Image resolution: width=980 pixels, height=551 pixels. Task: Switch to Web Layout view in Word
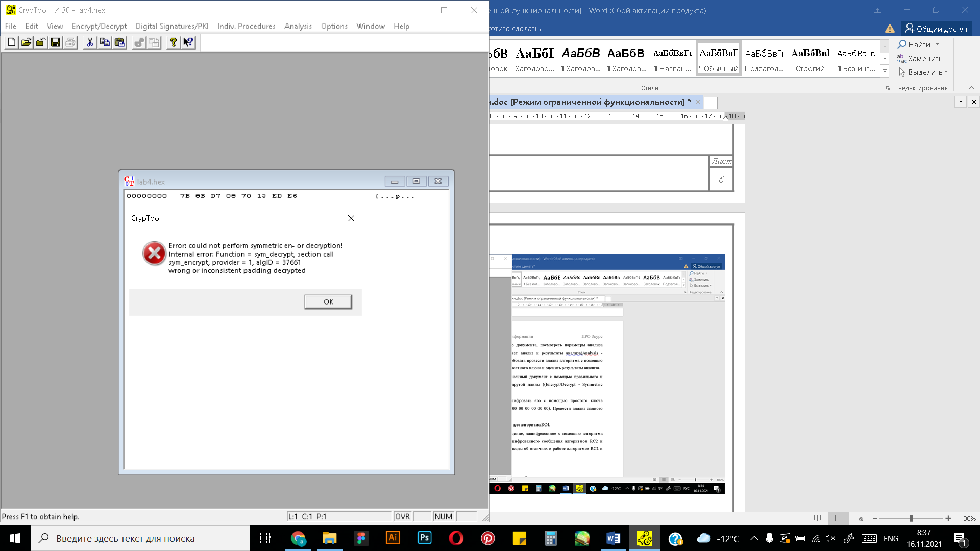tap(860, 518)
